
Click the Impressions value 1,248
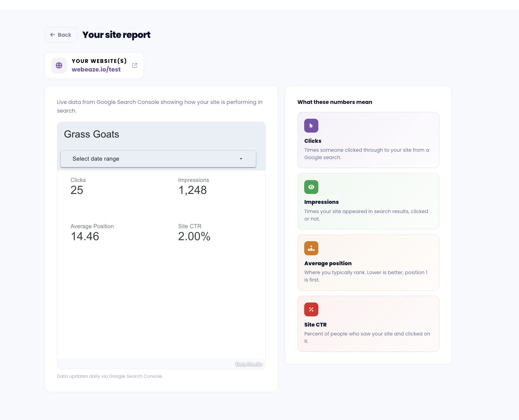coord(193,190)
